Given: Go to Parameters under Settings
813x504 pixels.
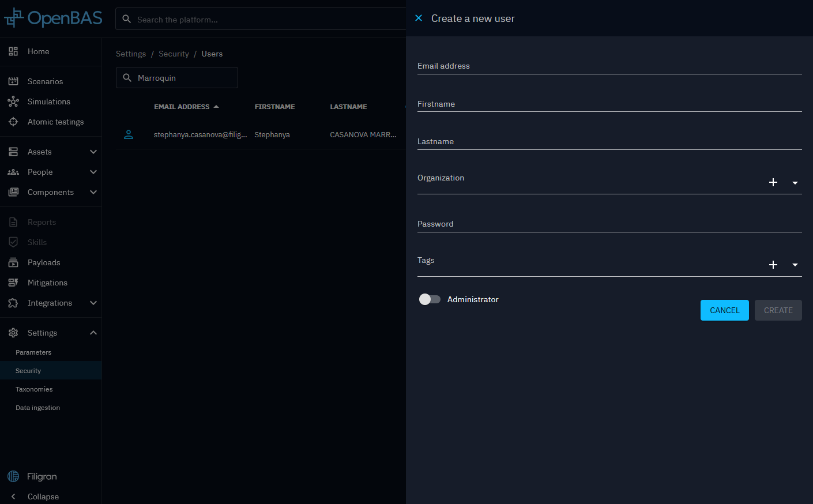Looking at the screenshot, I should pyautogui.click(x=33, y=352).
